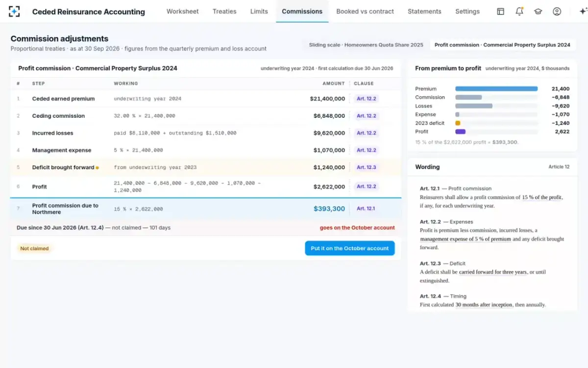Screen dimensions: 588x368
Task: Open Art. 12.2 clause for Management expense
Action: click(x=366, y=150)
